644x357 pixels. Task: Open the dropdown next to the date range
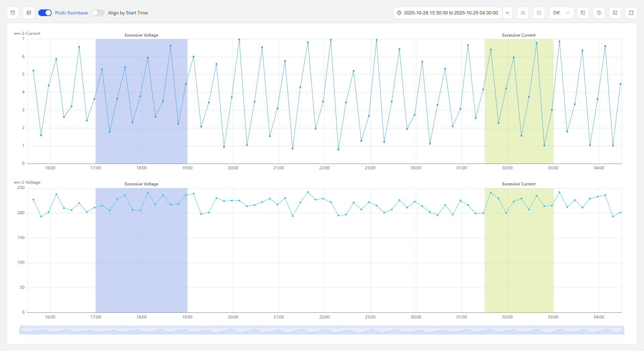tap(507, 13)
